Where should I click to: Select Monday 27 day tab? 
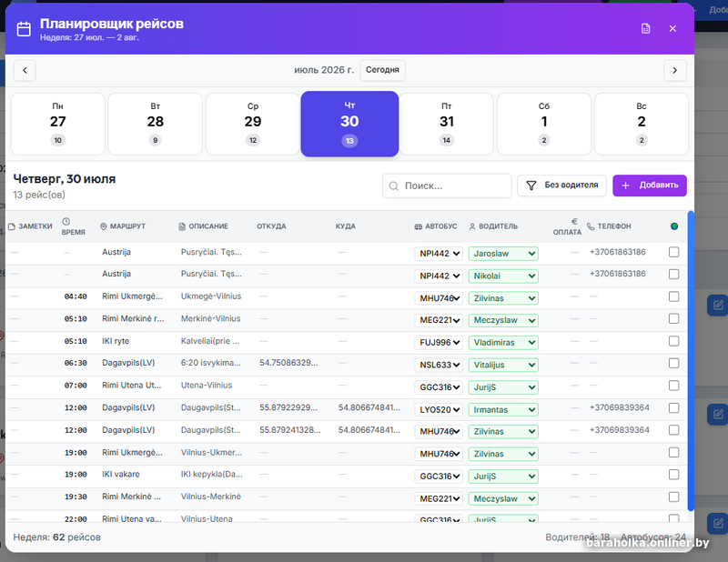pyautogui.click(x=57, y=124)
